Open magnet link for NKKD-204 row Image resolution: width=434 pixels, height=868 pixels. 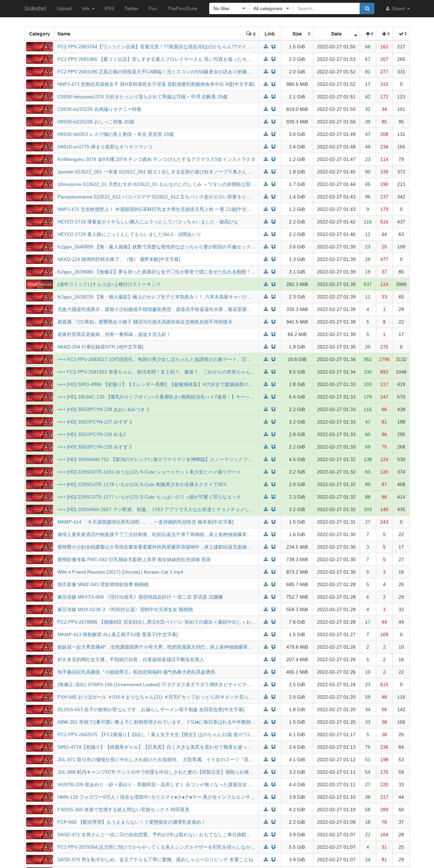(x=273, y=347)
